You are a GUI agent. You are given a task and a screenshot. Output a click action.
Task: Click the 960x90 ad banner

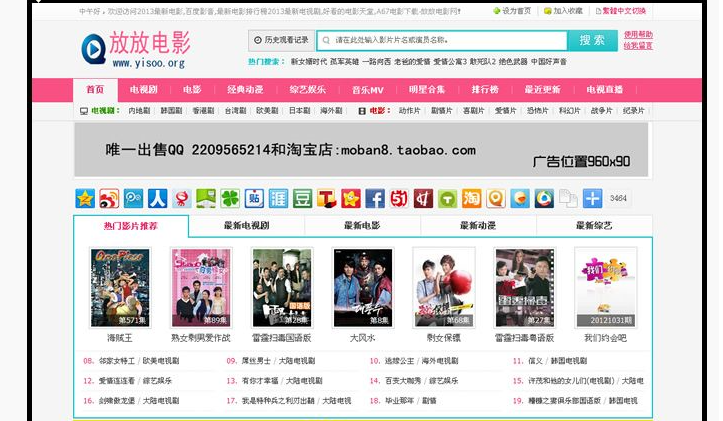coord(361,149)
